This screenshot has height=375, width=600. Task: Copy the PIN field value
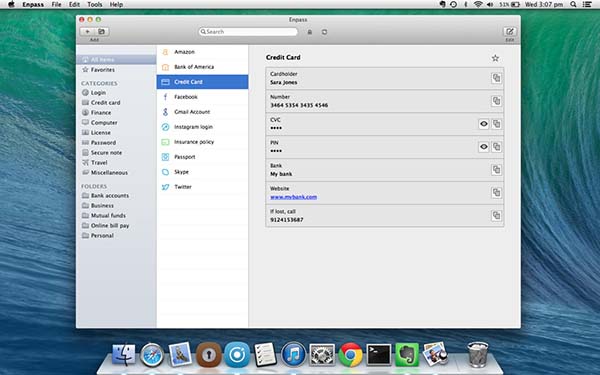pyautogui.click(x=496, y=147)
